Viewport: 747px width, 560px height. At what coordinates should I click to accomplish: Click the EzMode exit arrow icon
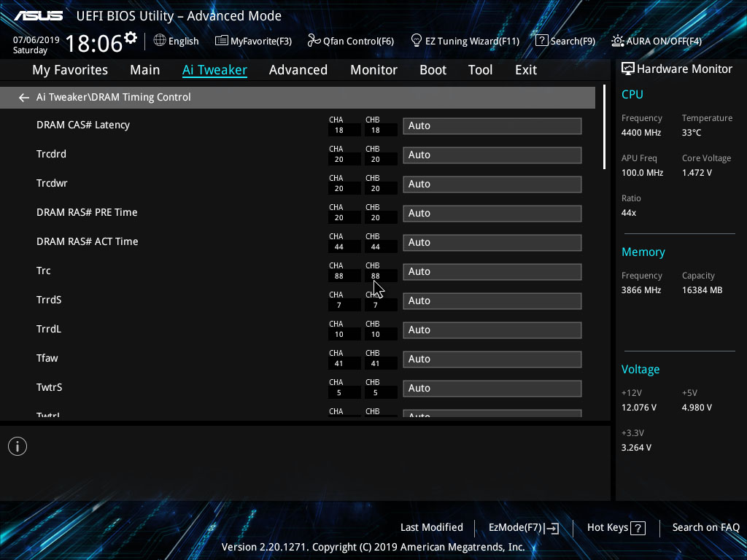click(x=551, y=528)
